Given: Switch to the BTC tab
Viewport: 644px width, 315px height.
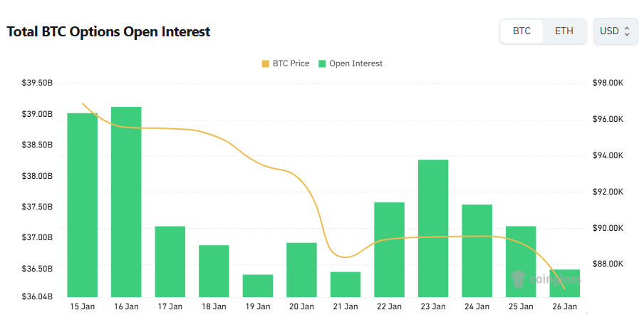Looking at the screenshot, I should point(521,31).
